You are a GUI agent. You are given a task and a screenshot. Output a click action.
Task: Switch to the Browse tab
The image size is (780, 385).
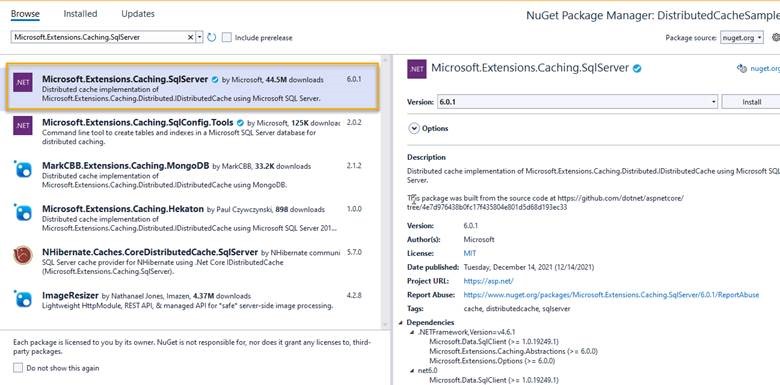(25, 14)
